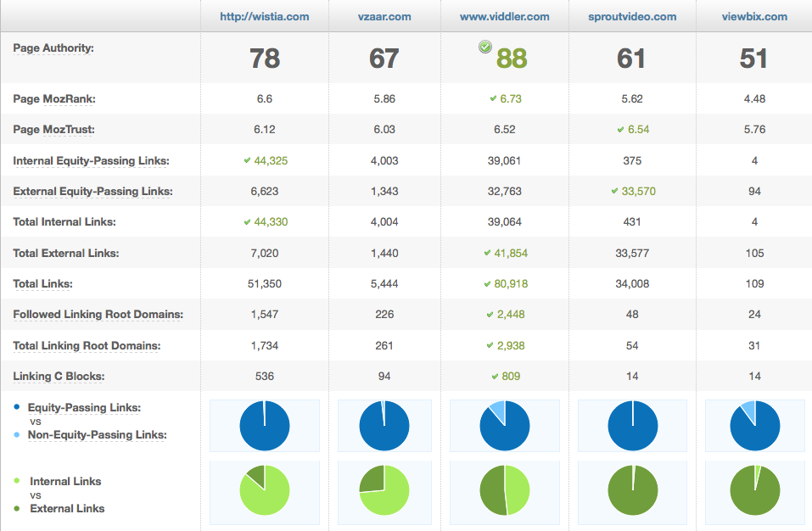Click the viewbix equity-passing pie chart
Screen dimensions: 812x531
click(x=755, y=426)
